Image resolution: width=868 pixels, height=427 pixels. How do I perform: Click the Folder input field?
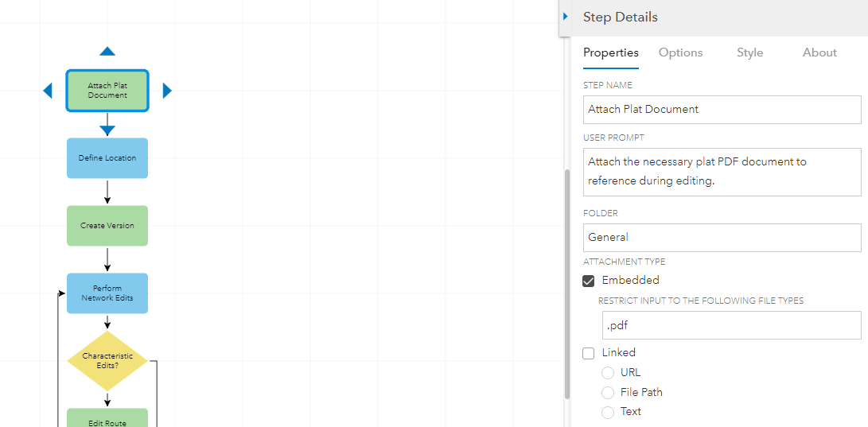pos(722,237)
